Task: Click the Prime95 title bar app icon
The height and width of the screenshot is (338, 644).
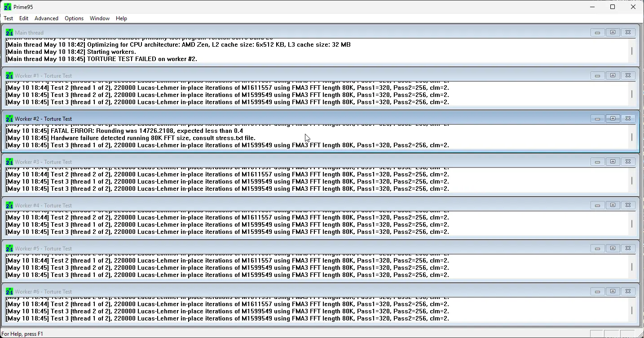Action: tap(8, 7)
